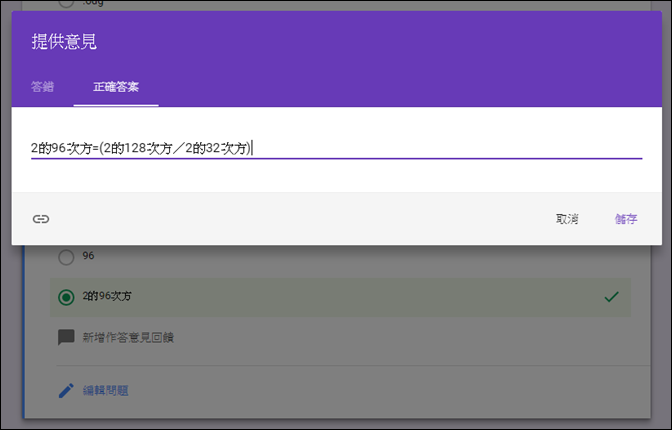Image resolution: width=672 pixels, height=430 pixels.
Task: Click the pencil edit icon
Action: click(x=66, y=391)
